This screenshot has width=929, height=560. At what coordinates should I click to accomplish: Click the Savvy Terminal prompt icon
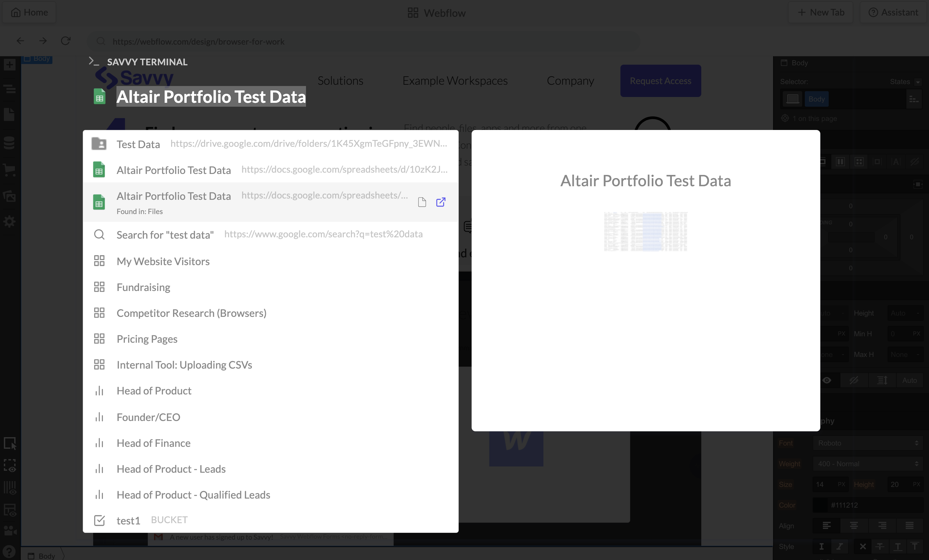[x=93, y=61]
